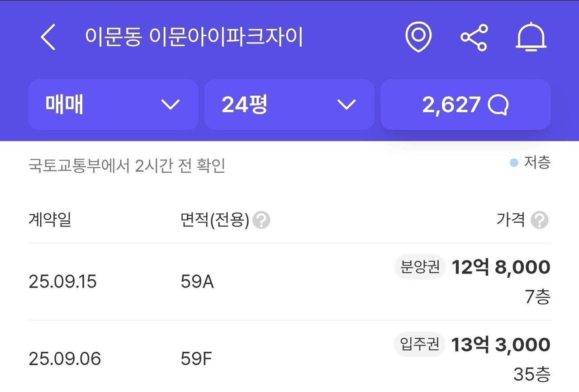Click the title 이문동 이문아이파크자이
579x392 pixels.
[195, 38]
